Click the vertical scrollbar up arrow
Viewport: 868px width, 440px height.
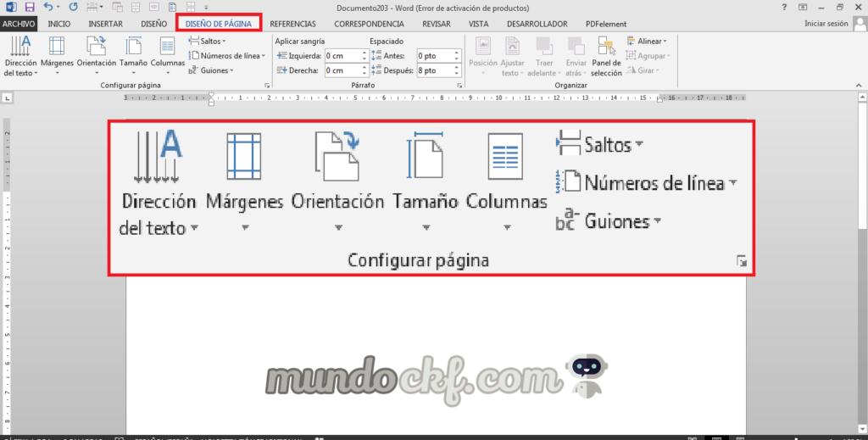[x=862, y=97]
